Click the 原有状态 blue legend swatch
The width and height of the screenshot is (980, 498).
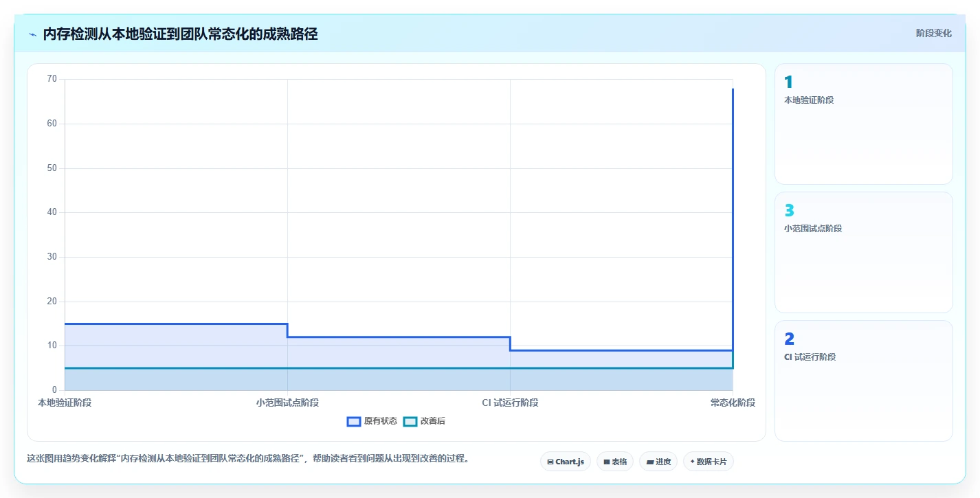(x=354, y=421)
